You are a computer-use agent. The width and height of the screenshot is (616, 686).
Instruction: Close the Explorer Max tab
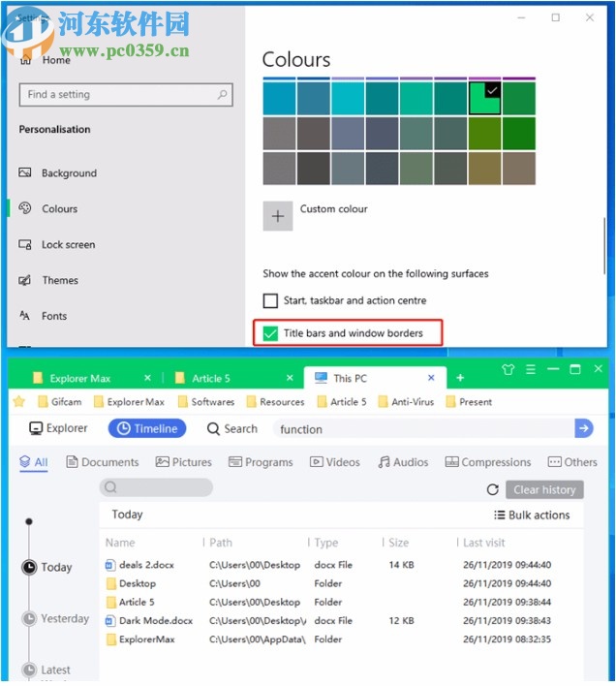pos(147,378)
